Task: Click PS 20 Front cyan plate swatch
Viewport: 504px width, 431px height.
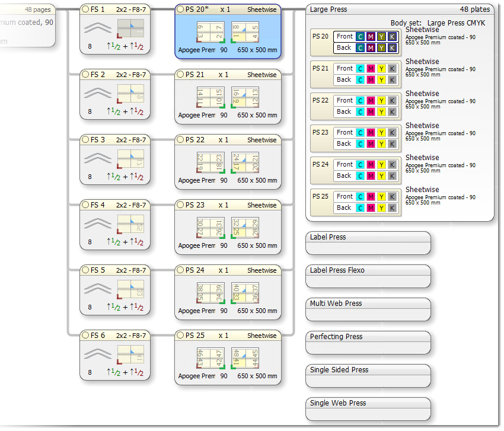Action: [x=361, y=37]
